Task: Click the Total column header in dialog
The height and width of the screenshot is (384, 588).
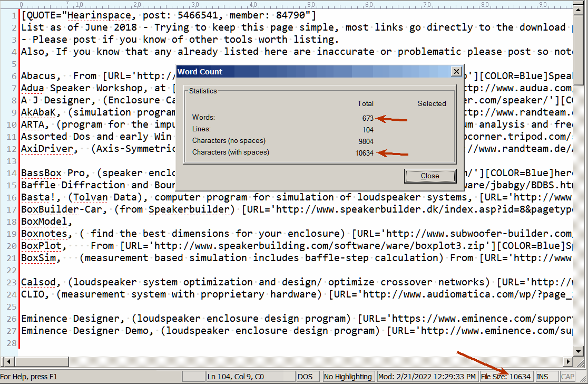Action: coord(365,103)
